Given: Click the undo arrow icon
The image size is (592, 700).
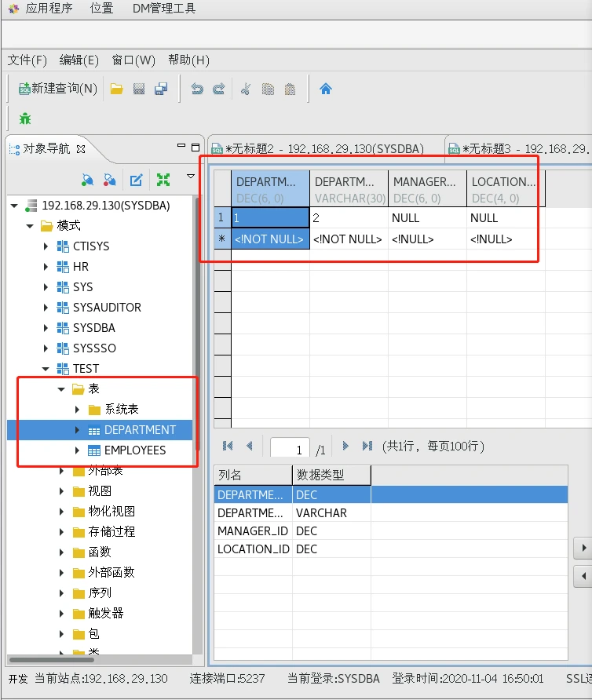Looking at the screenshot, I should click(197, 89).
